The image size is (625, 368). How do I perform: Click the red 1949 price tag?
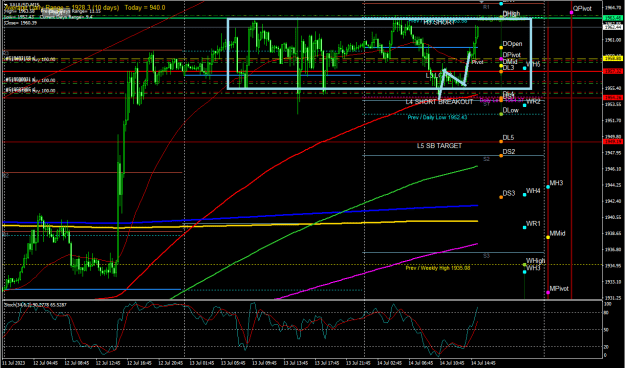[x=613, y=142]
